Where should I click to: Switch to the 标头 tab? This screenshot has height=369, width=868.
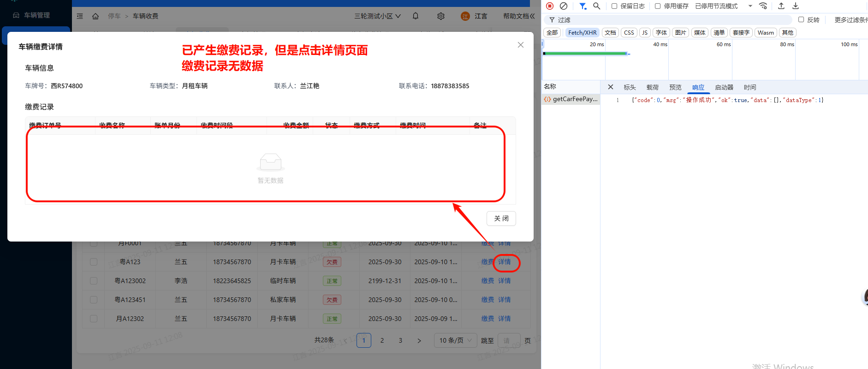(x=630, y=87)
